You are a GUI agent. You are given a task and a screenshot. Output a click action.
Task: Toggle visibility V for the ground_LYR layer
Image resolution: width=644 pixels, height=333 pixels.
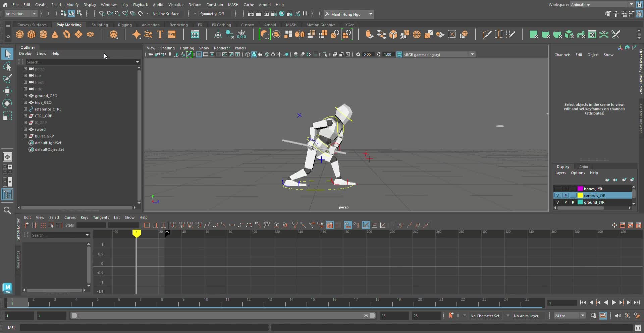557,202
